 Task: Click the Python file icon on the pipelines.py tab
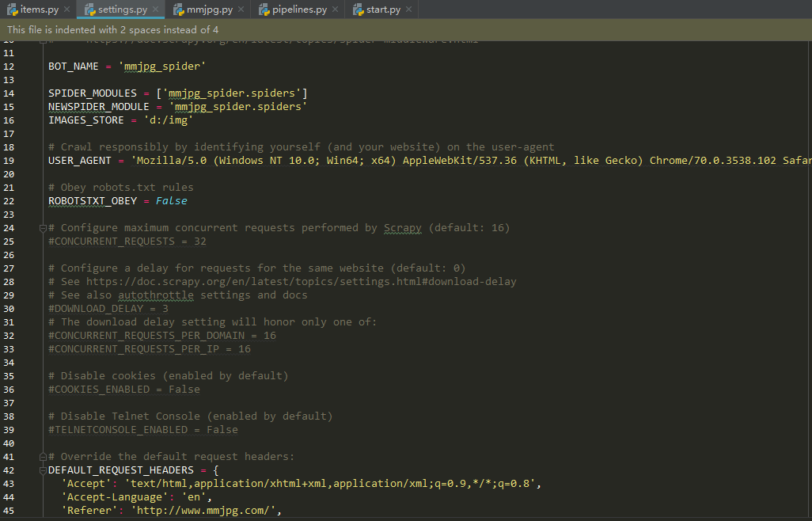[264, 10]
